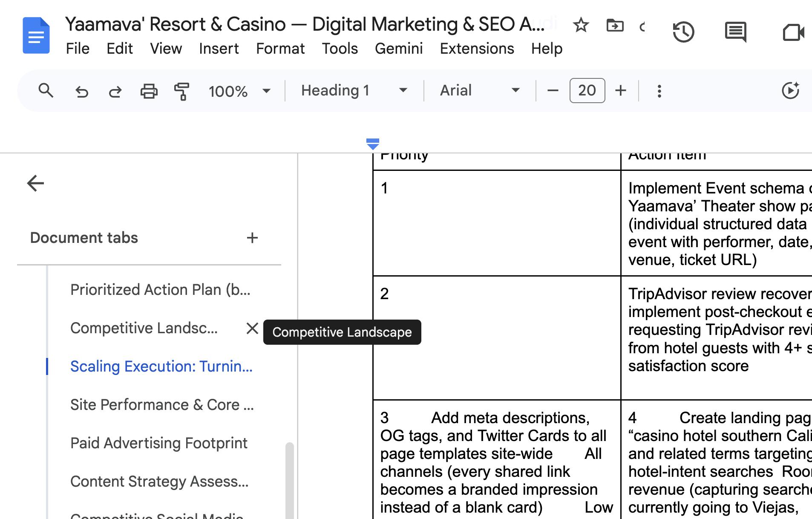The image size is (812, 519).
Task: Open the Format menu
Action: pos(280,49)
